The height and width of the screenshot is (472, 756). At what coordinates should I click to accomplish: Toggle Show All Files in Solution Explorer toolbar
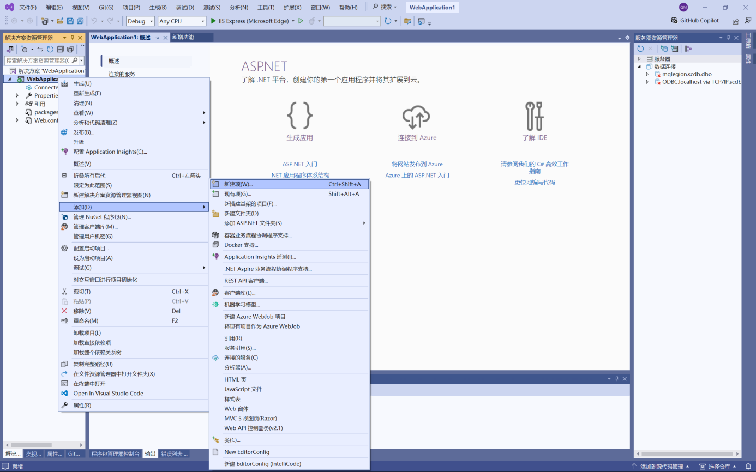(70, 49)
